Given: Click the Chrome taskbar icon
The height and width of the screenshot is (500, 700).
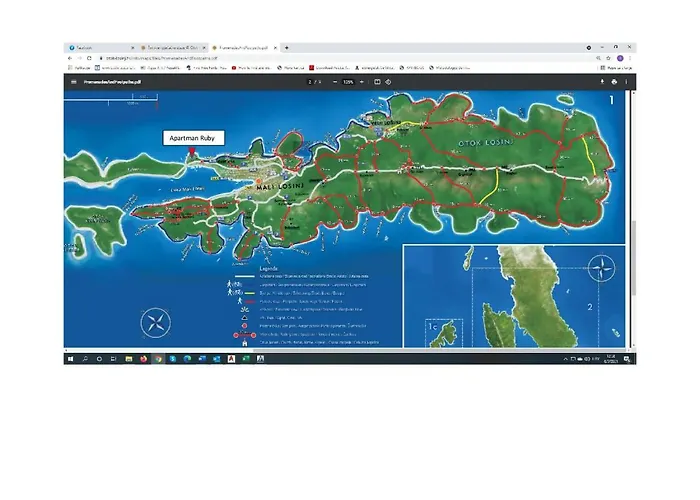Looking at the screenshot, I should point(158,358).
